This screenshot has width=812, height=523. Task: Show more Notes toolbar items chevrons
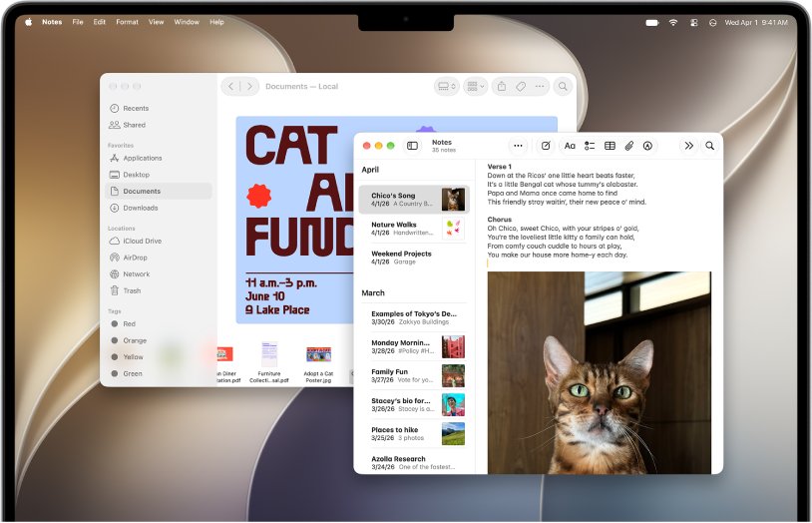[688, 146]
